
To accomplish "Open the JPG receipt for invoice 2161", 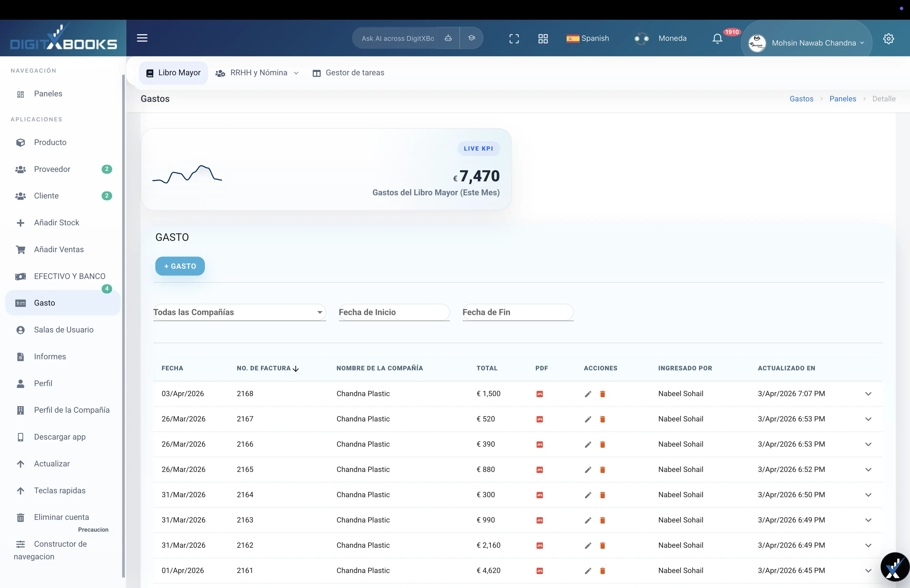I will (x=540, y=571).
